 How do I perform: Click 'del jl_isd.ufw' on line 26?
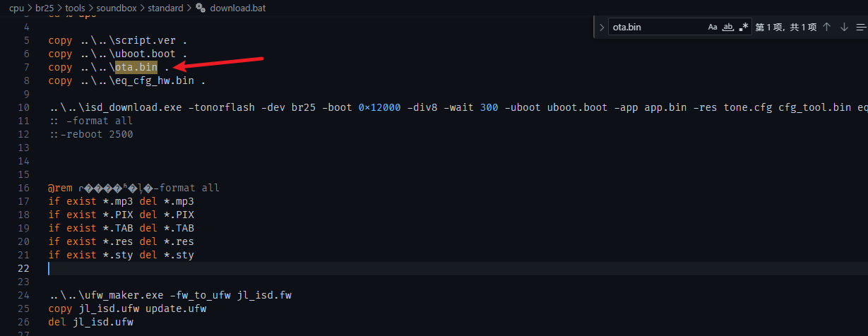pos(90,322)
